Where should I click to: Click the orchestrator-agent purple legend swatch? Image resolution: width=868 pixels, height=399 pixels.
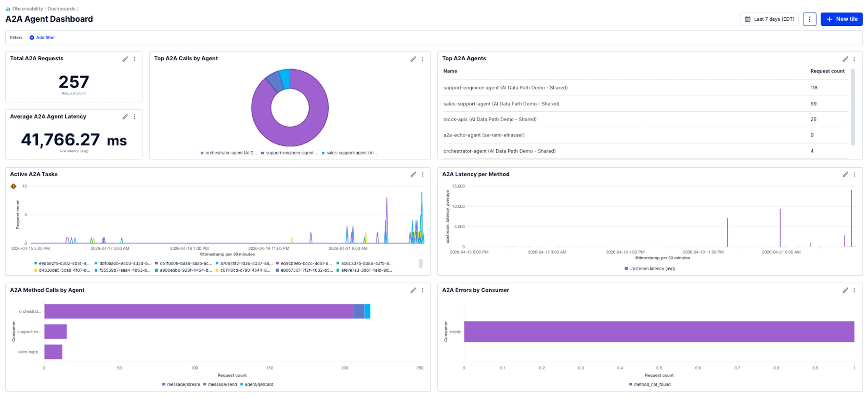coord(202,153)
